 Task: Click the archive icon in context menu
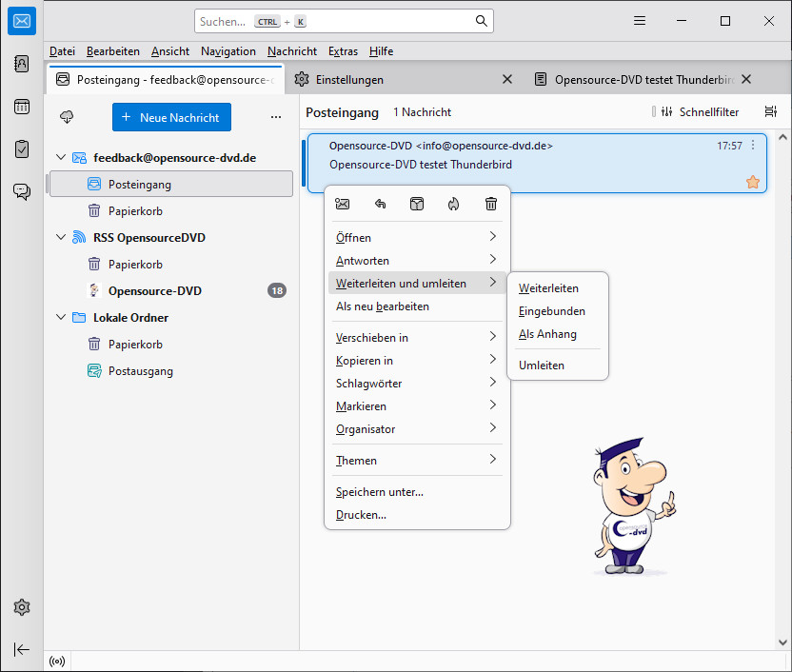click(416, 204)
